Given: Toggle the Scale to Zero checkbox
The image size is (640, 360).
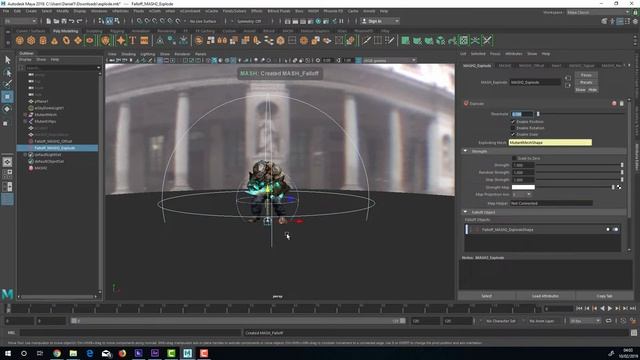Looking at the screenshot, I should [514, 158].
